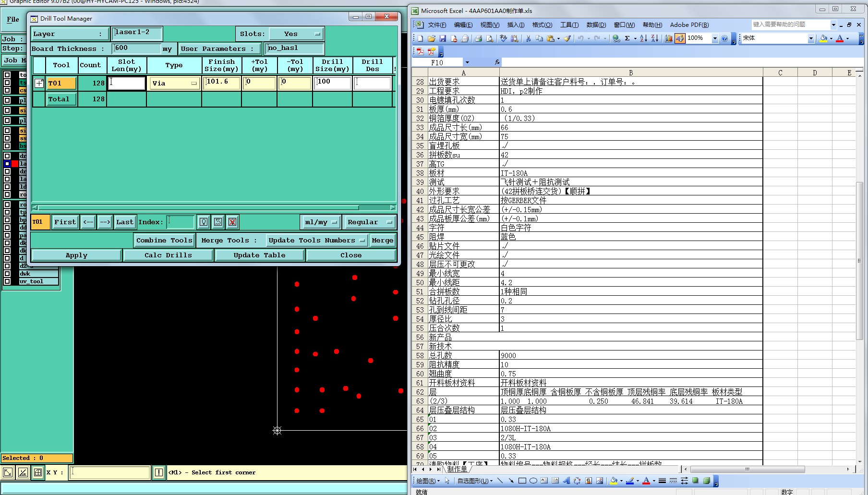Viewport: 868px width, 495px height.
Task: Open the Chart Wizard icon
Action: tap(668, 38)
